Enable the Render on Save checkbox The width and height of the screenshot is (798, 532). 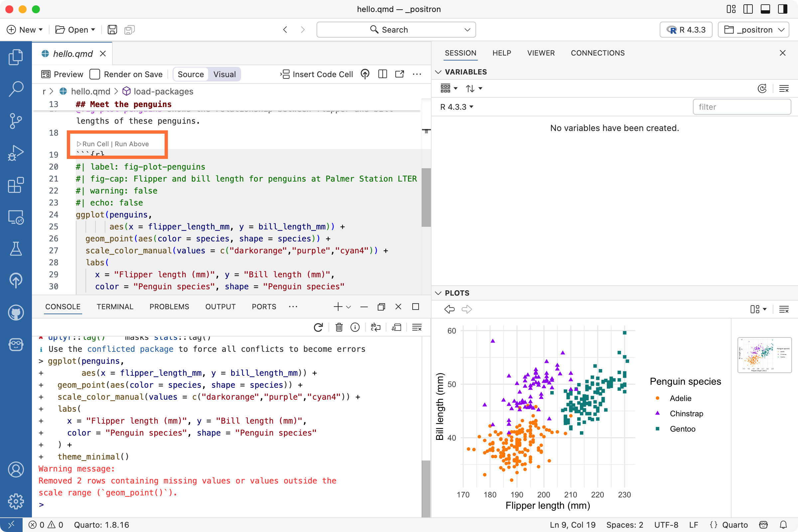click(x=95, y=74)
